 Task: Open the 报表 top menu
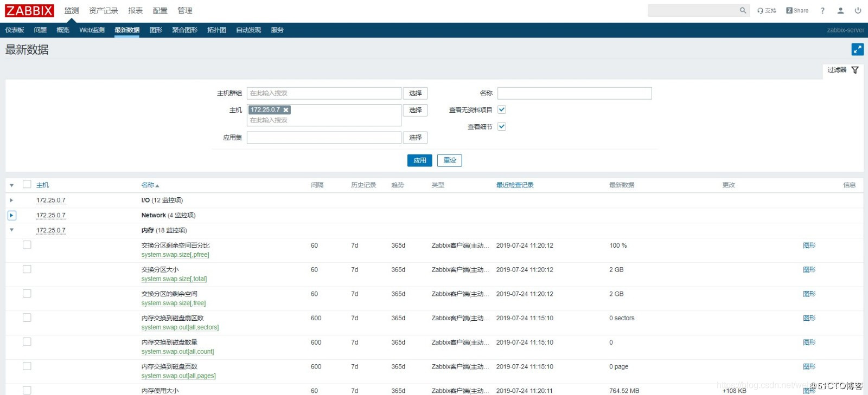[x=136, y=10]
